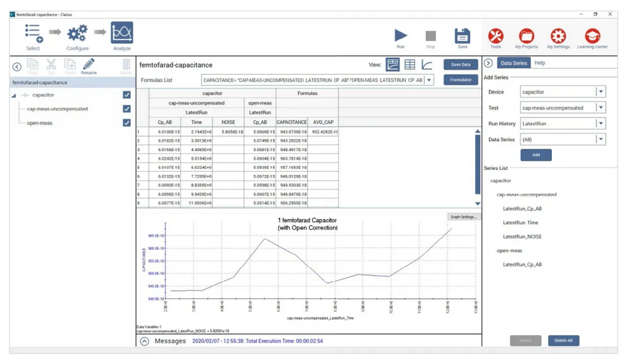Screen dimensions: 631x364
Task: Expand the Messages pane arrow
Action: (x=144, y=341)
